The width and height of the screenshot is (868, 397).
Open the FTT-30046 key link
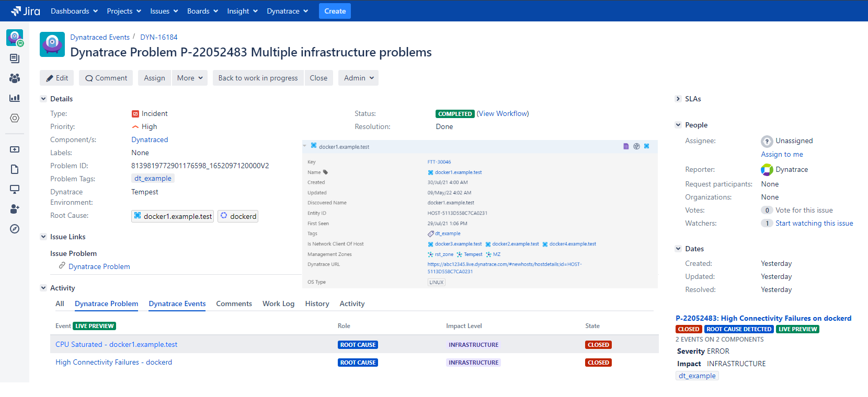point(439,162)
